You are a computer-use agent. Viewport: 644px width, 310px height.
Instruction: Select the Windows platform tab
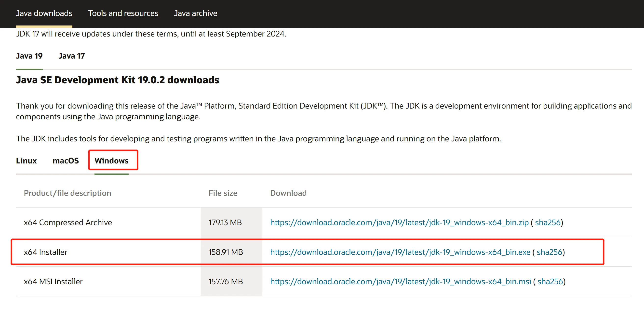pyautogui.click(x=111, y=161)
